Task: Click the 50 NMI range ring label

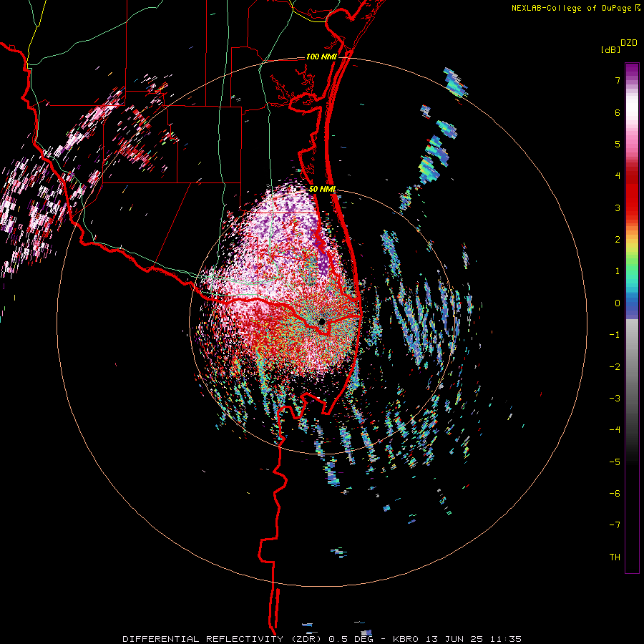Action: [323, 190]
